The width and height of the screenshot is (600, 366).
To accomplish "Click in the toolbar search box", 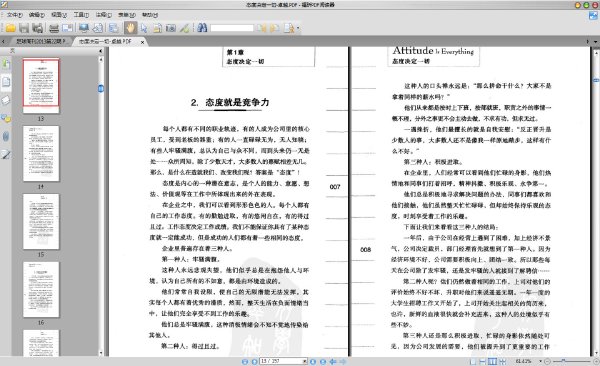I will [232, 28].
